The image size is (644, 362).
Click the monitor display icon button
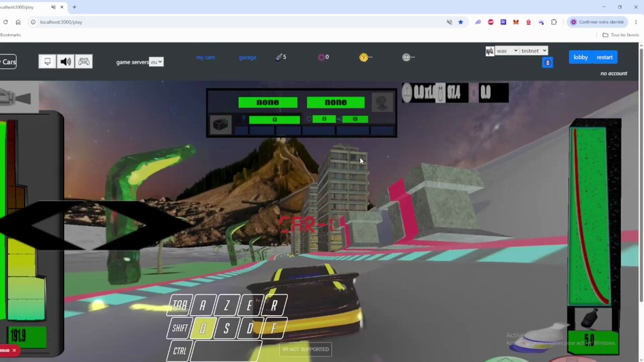pos(47,62)
